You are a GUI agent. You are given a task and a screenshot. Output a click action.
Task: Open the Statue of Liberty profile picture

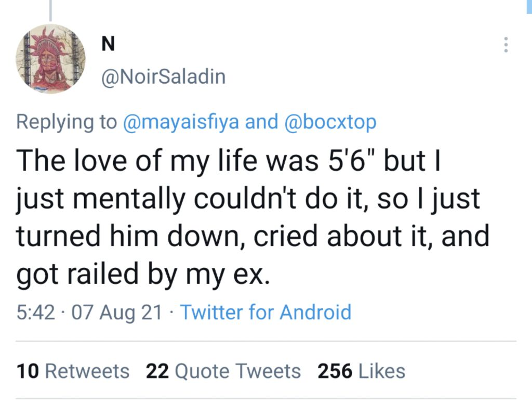pyautogui.click(x=50, y=59)
